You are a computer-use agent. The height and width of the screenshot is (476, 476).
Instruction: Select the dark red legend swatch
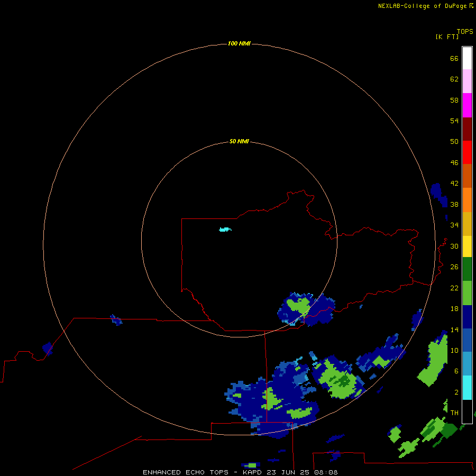(x=467, y=129)
